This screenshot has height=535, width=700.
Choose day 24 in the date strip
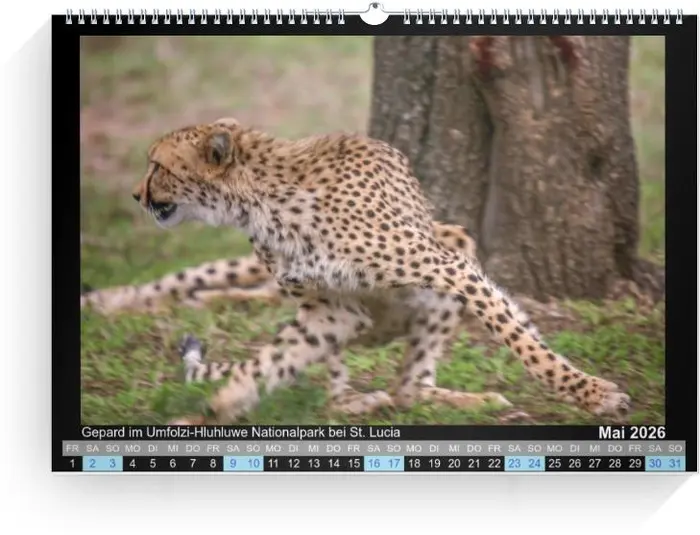[535, 464]
